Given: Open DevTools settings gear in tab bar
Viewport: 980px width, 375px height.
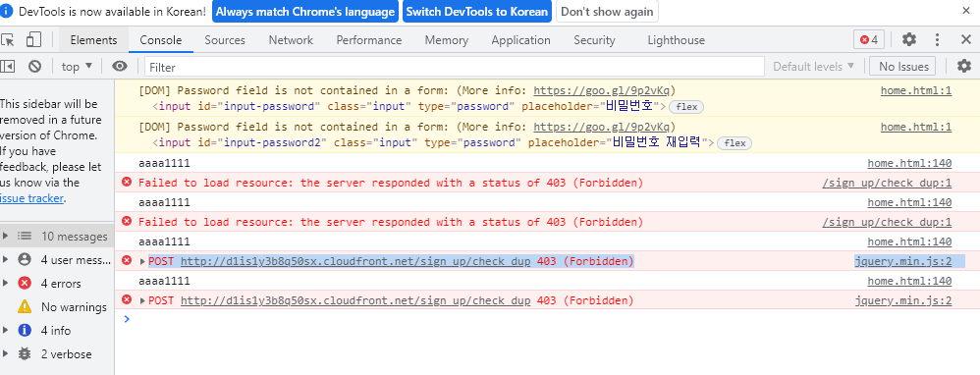Looking at the screenshot, I should click(x=908, y=40).
